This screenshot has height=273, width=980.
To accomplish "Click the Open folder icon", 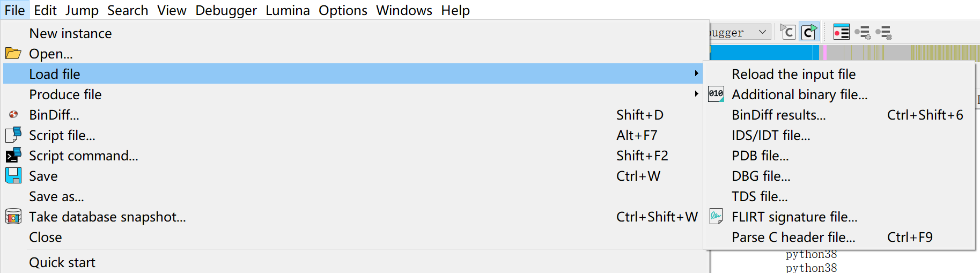I will pyautogui.click(x=13, y=54).
